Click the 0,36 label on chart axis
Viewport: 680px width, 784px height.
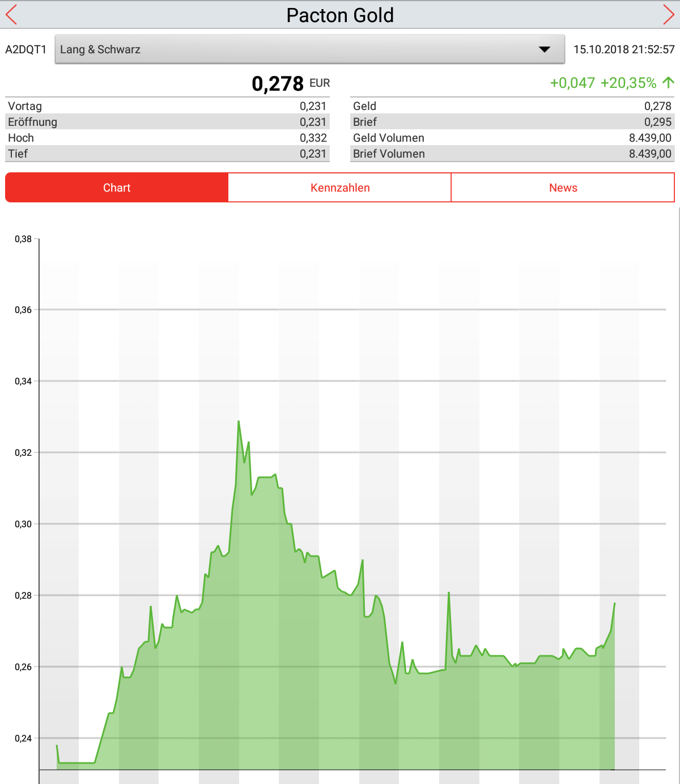pos(23,310)
